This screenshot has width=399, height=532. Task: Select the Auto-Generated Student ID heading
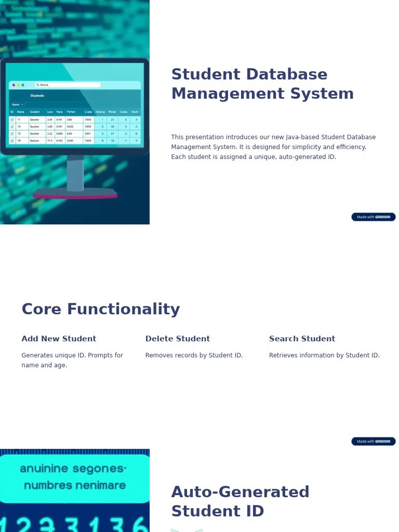(x=240, y=501)
